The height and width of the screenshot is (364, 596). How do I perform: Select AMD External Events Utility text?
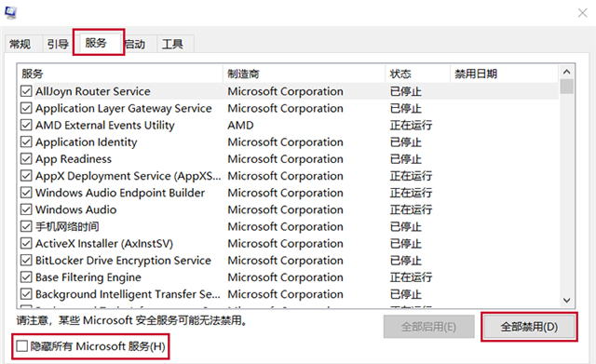click(x=105, y=125)
